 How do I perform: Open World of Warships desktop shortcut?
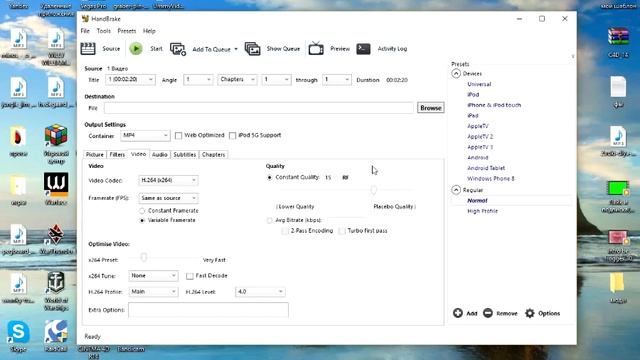tap(56, 282)
